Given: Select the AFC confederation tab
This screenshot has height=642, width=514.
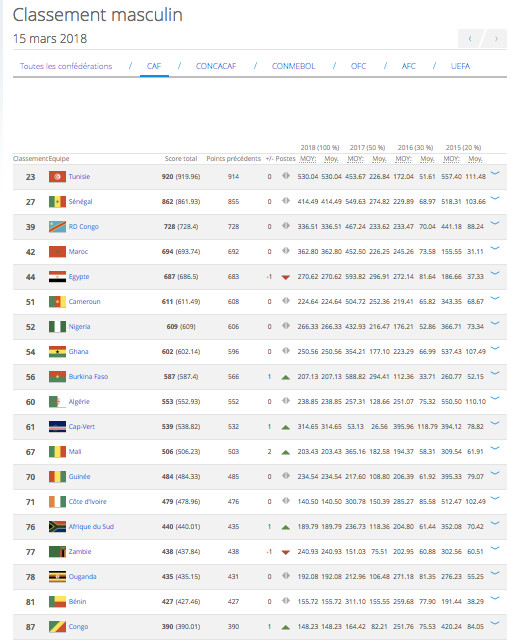Looking at the screenshot, I should (409, 66).
